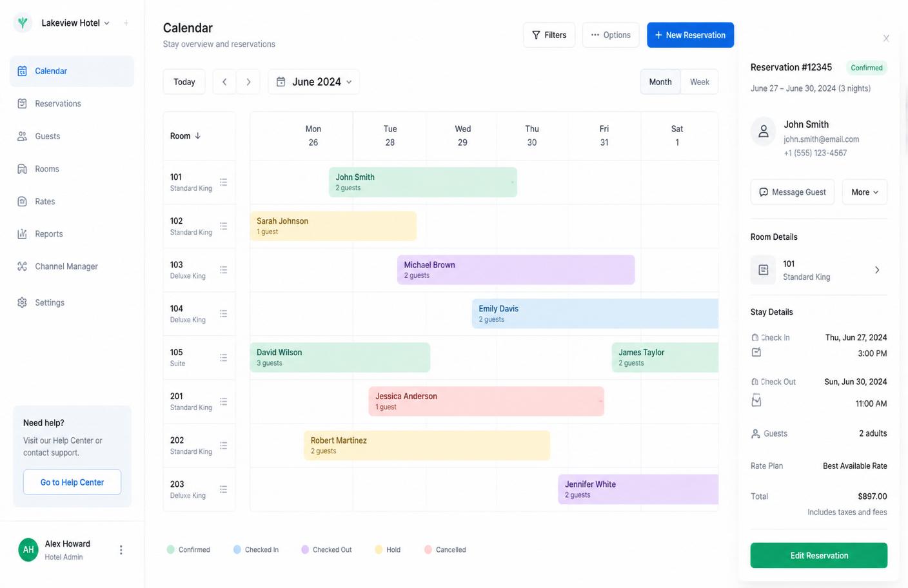
Task: Open room 101 row menu icon
Action: point(223,182)
